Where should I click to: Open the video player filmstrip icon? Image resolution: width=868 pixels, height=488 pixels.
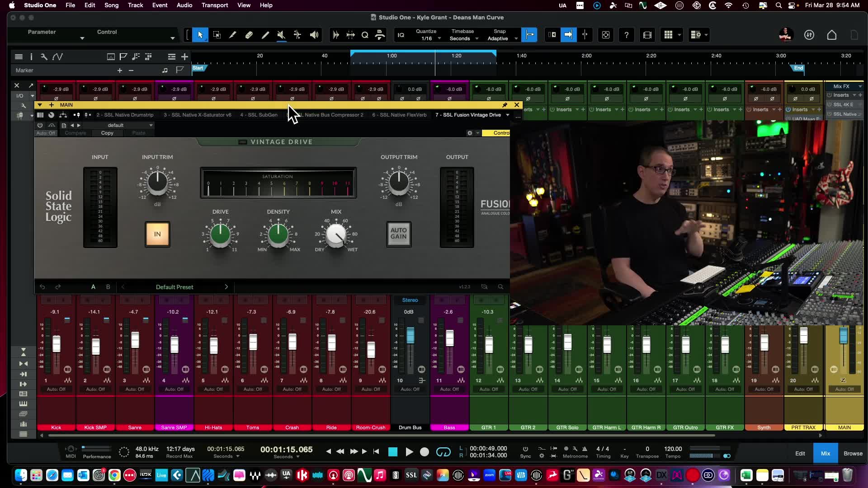pos(647,35)
